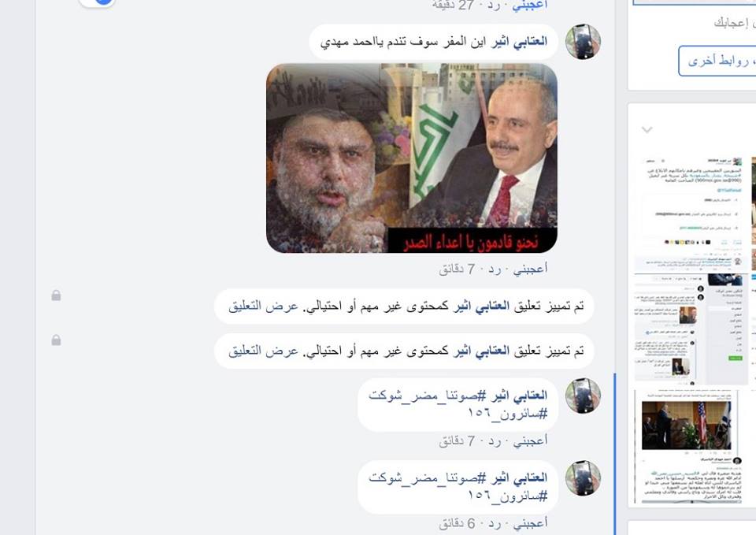The image size is (756, 535).
Task: Open commenter name العتابي اثير on meme comment
Action: (519, 42)
